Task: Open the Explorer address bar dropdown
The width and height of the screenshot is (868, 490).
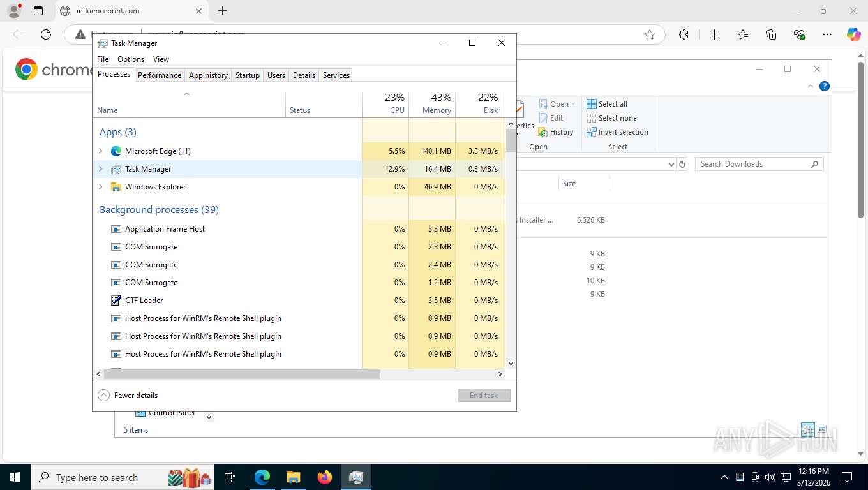Action: point(671,164)
